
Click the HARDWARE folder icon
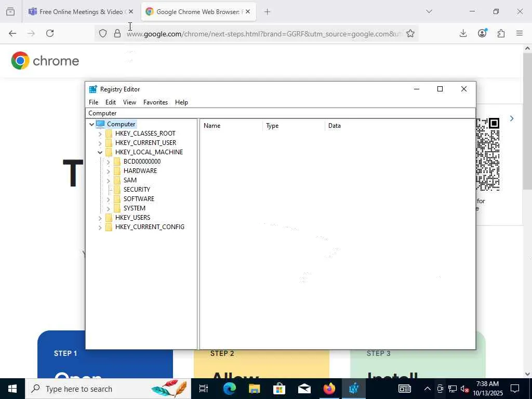point(117,171)
